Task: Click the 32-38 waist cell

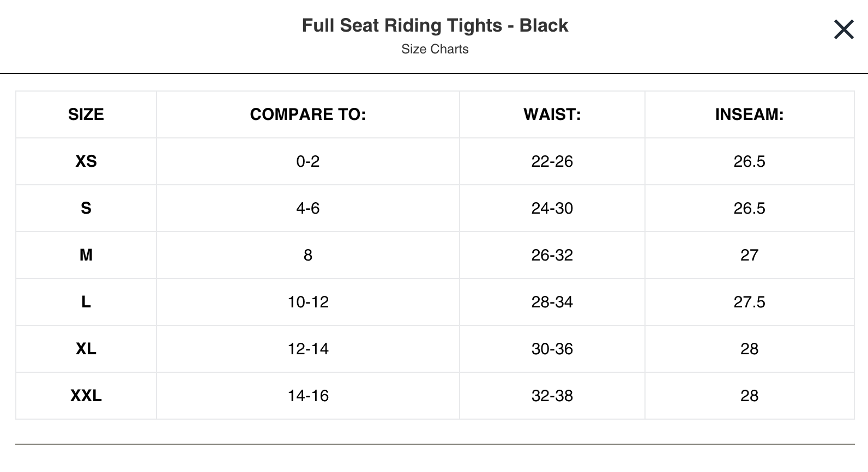Action: (552, 396)
